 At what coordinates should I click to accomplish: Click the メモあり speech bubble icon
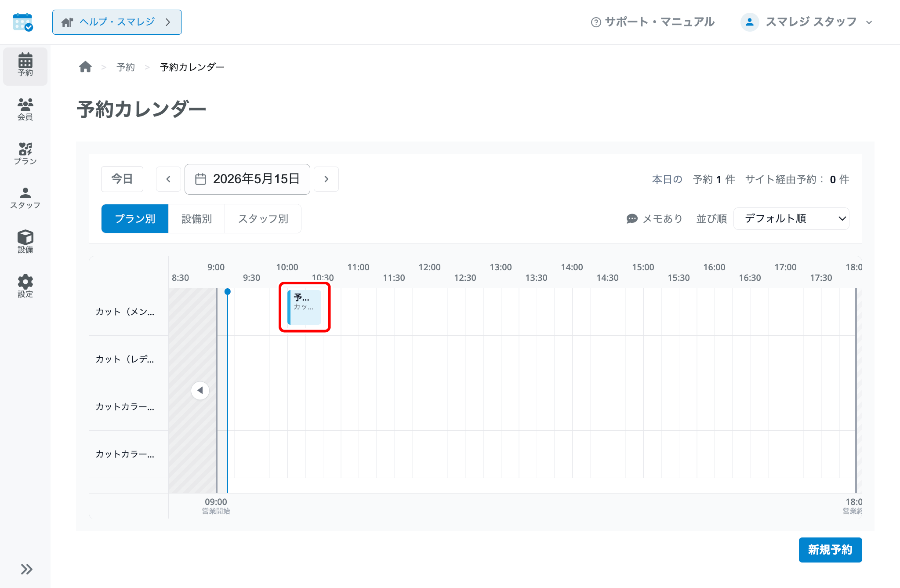[632, 218]
